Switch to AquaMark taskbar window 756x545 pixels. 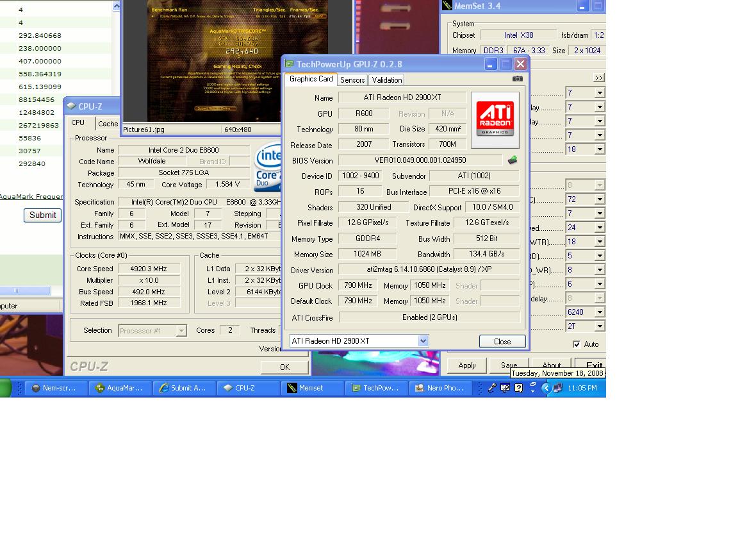[120, 388]
